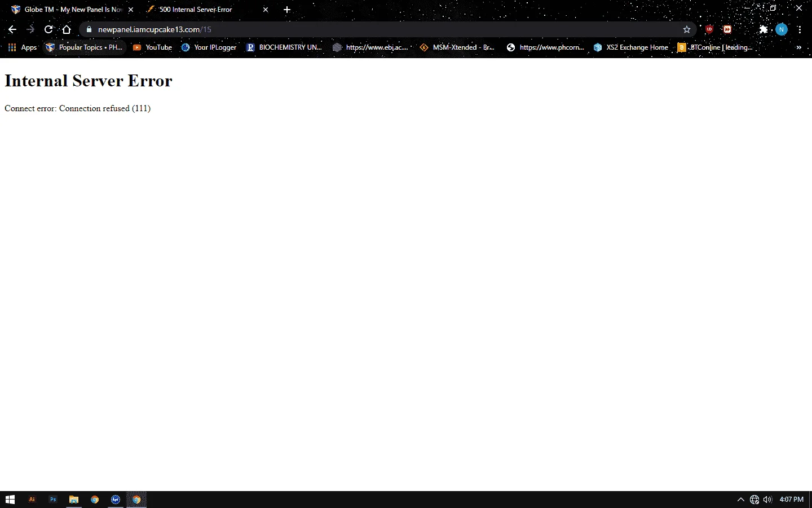Launch Adobe Illustrator from the taskbar
812x508 pixels.
point(32,500)
